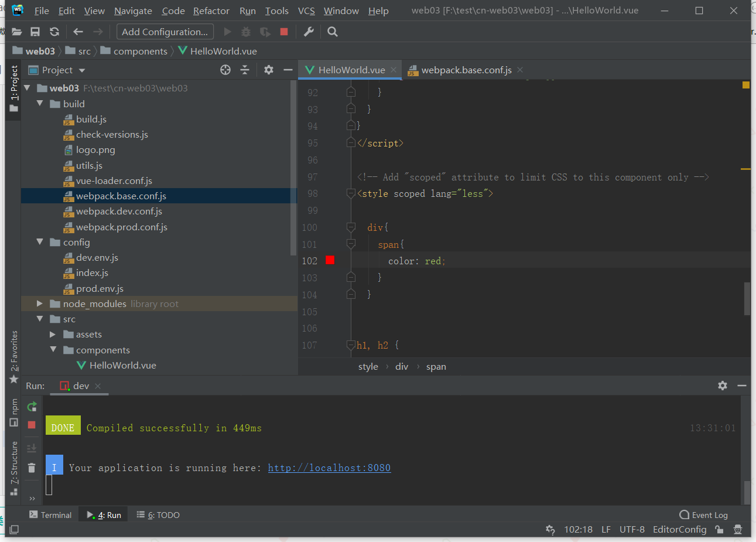
Task: Select the HelloWorld.vue editor tab
Action: (x=351, y=70)
